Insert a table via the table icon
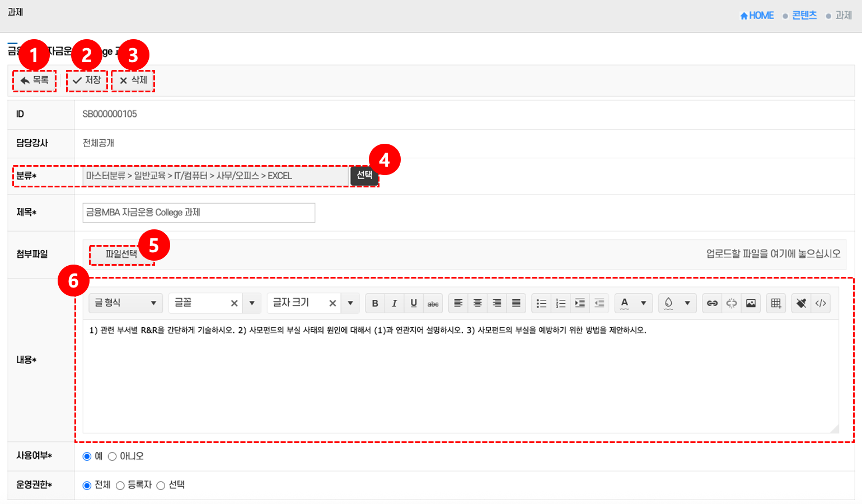 [776, 303]
